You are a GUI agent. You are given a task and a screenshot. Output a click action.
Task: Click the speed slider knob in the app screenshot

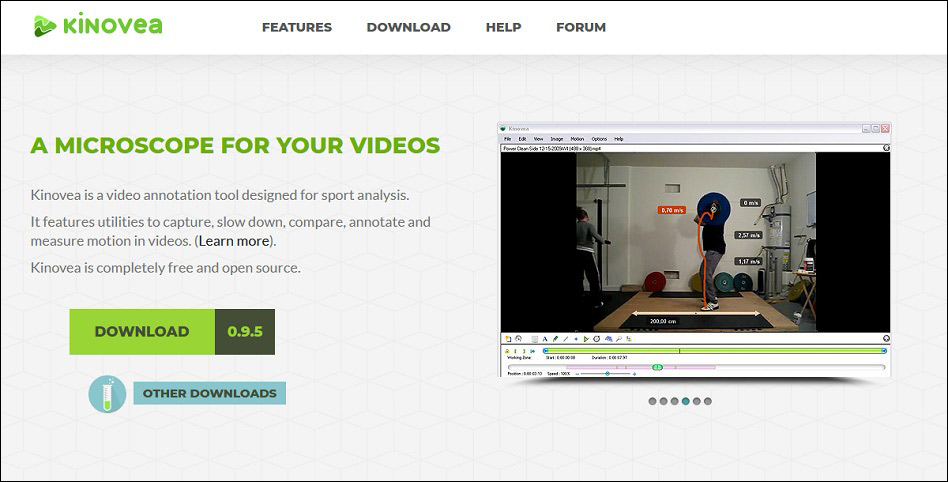(x=608, y=374)
